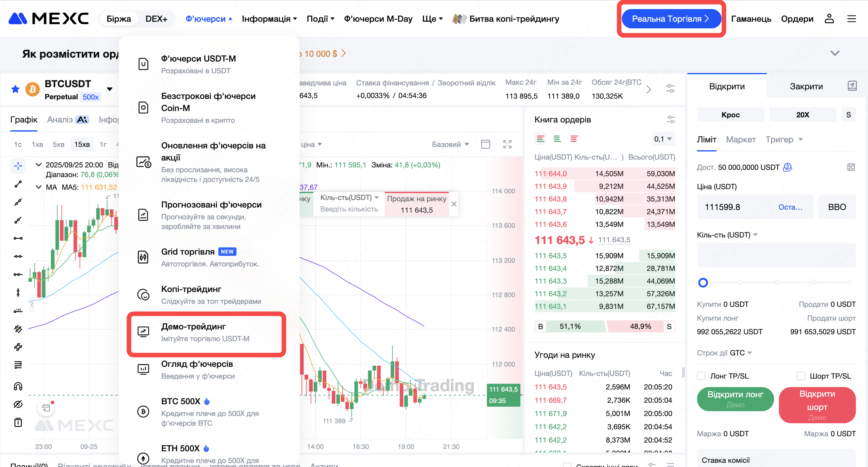Click the Відкрити лонг button
Image resolution: width=868 pixels, height=467 pixels.
click(735, 399)
